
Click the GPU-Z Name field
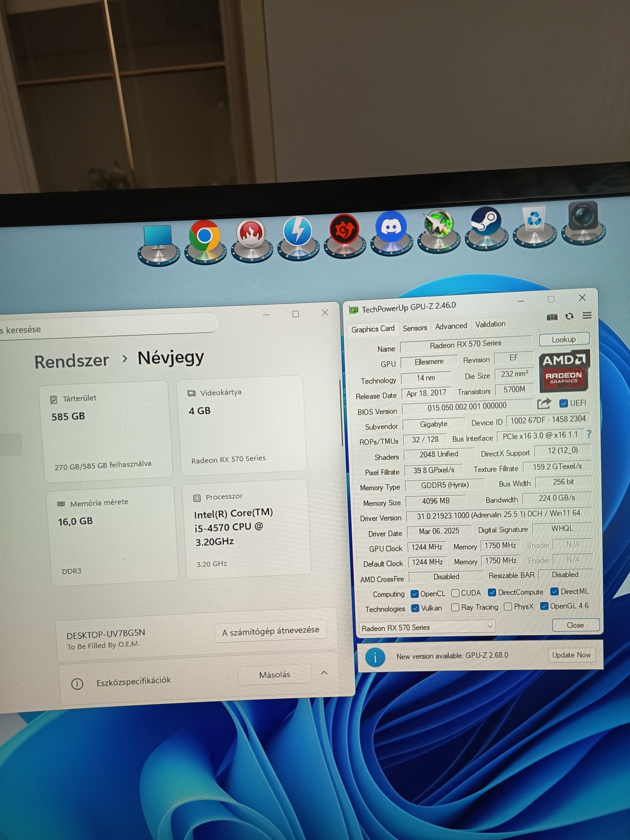tap(465, 344)
